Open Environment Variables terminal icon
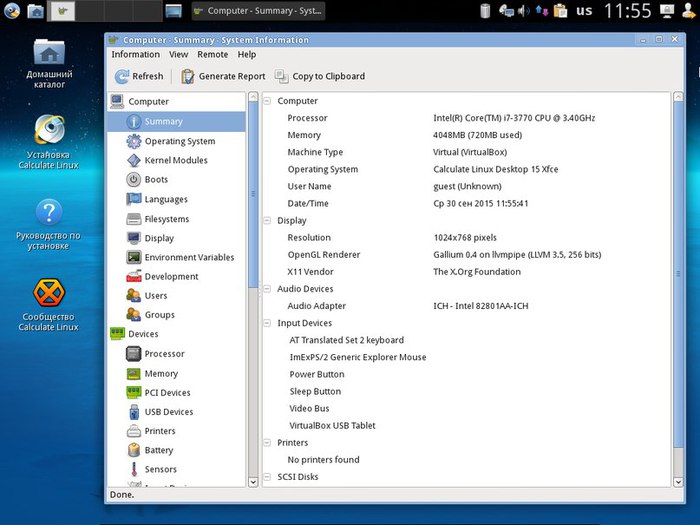The width and height of the screenshot is (700, 525). tap(133, 257)
